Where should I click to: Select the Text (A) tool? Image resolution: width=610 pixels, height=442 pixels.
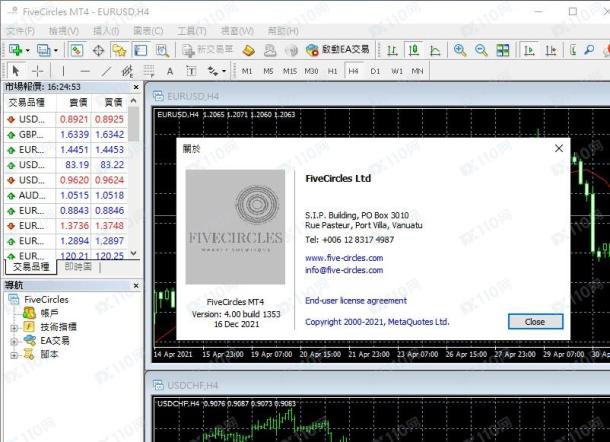(170, 71)
